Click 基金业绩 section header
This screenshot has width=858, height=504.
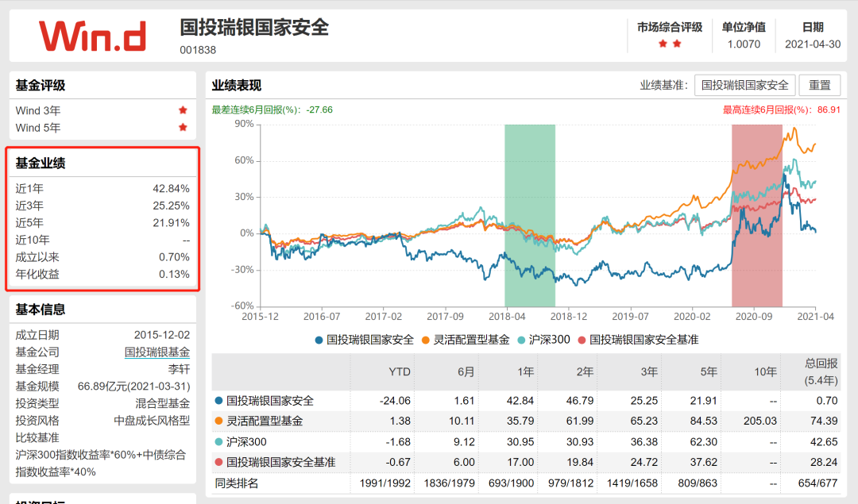pos(41,163)
